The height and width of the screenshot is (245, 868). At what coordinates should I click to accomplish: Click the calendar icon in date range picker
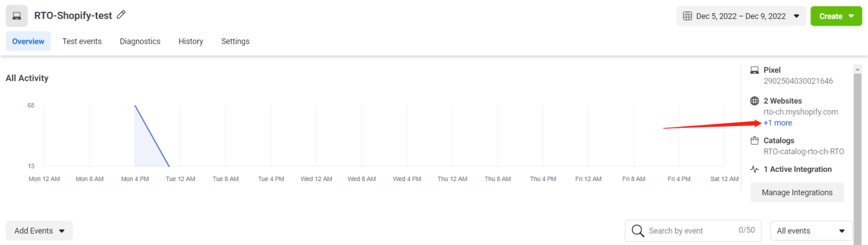(687, 16)
